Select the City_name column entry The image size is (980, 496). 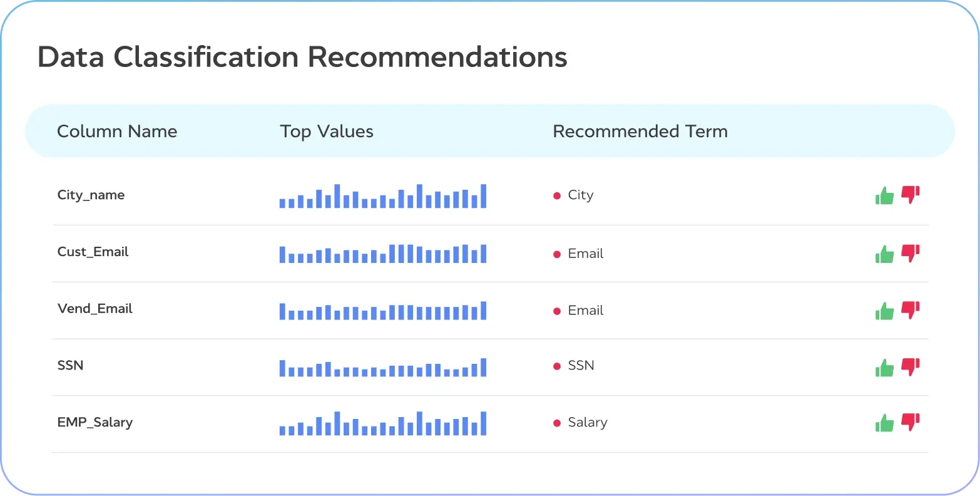(x=91, y=195)
